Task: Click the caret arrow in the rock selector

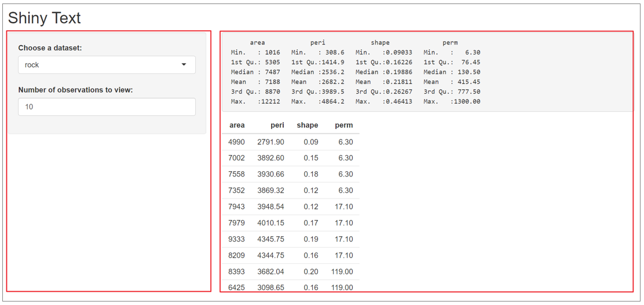Action: 184,65
